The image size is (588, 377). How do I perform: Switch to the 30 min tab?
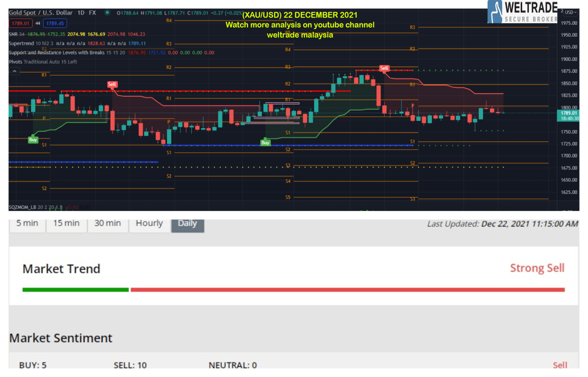[x=108, y=224]
